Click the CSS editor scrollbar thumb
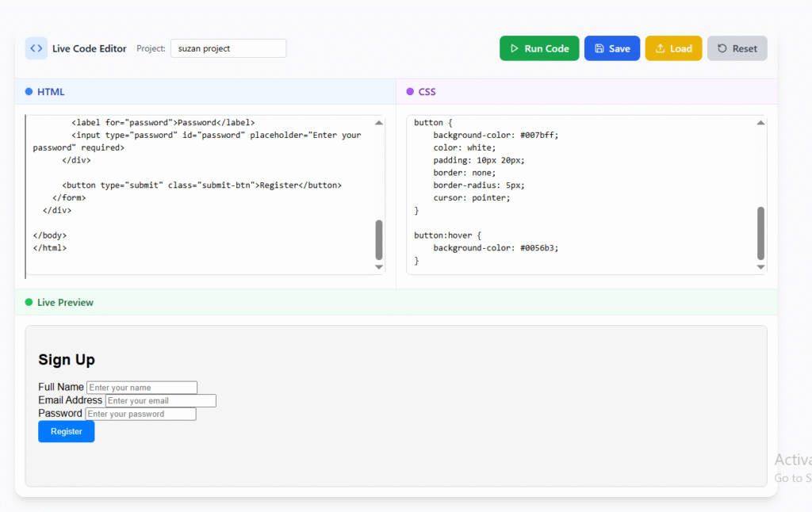812x512 pixels. point(761,233)
